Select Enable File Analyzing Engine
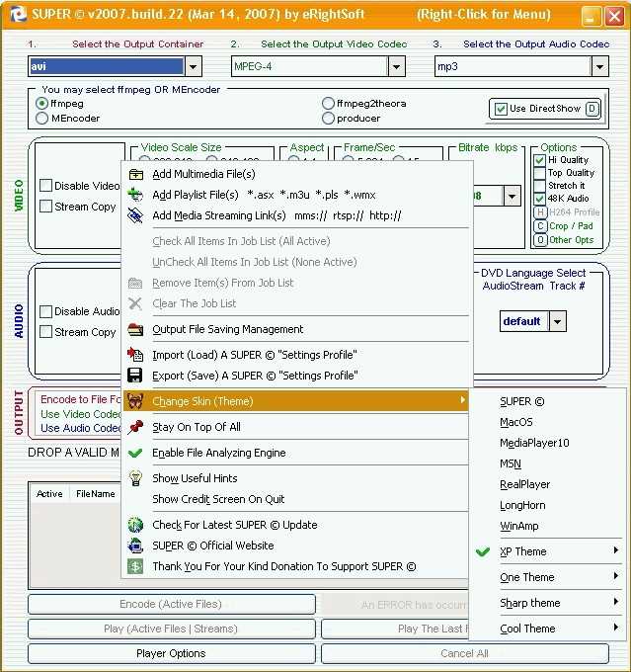The width and height of the screenshot is (631, 672). point(218,453)
